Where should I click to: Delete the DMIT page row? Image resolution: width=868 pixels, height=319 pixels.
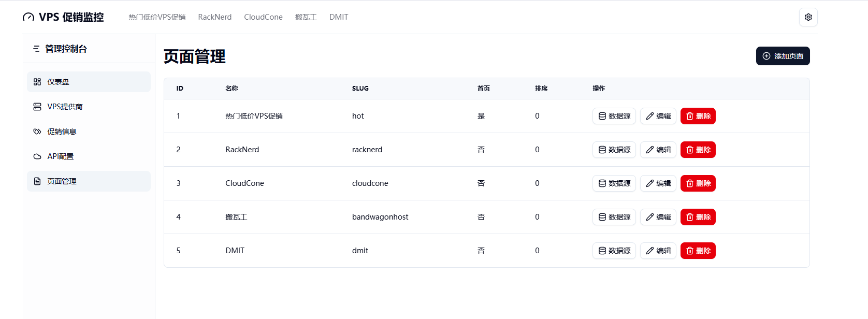click(698, 251)
